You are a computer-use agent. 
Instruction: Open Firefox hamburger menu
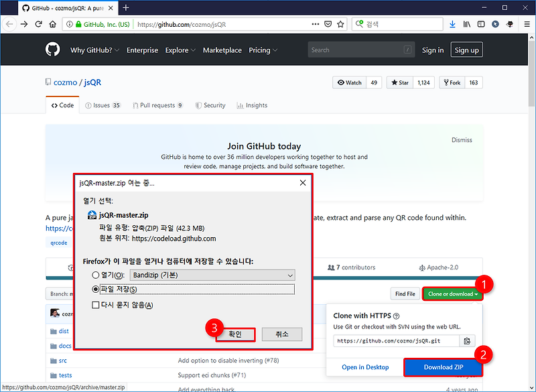(527, 24)
